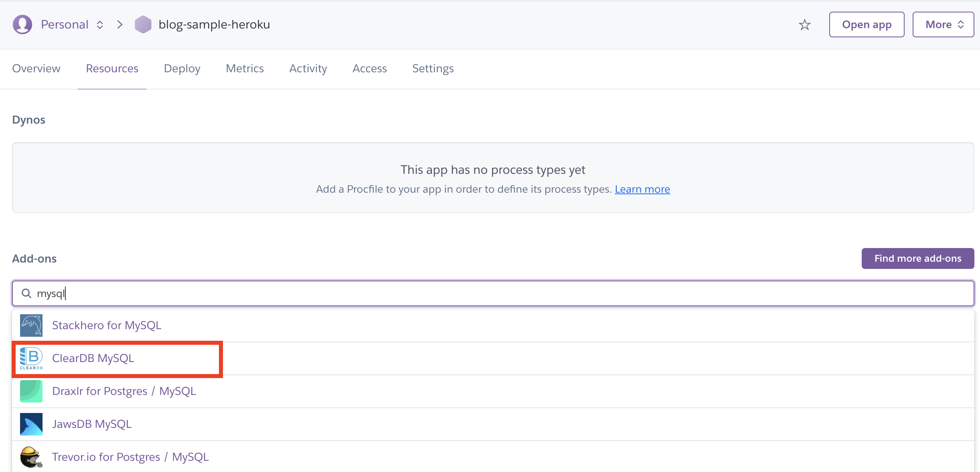Screen dimensions: 980x472
Task: Open the More dropdown menu
Action: pos(943,24)
